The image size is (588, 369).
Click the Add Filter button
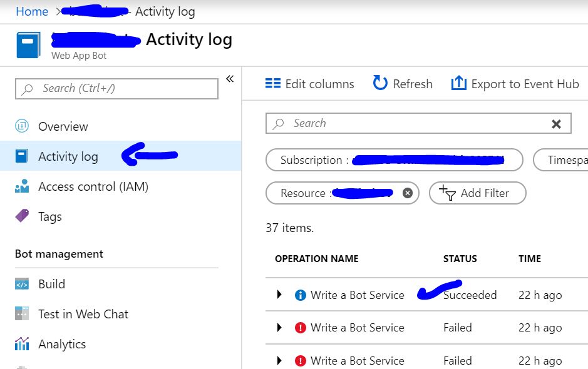pyautogui.click(x=477, y=193)
